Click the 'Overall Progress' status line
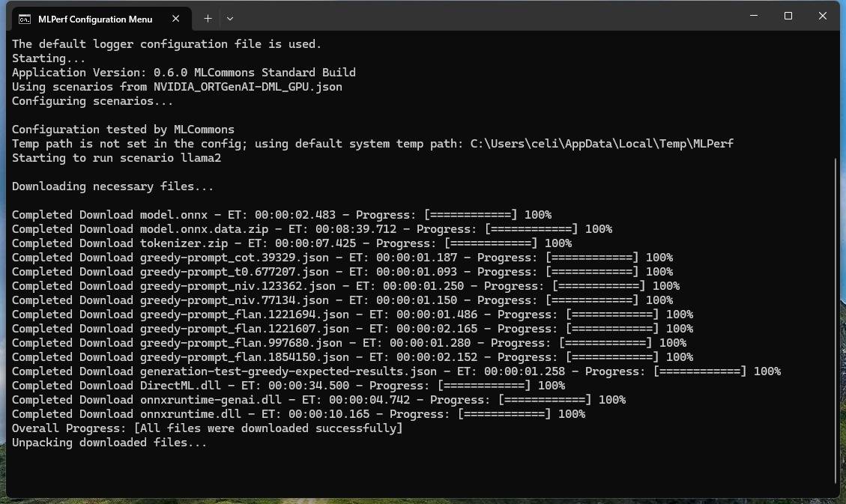Screen dimensions: 846x504 tap(207, 428)
